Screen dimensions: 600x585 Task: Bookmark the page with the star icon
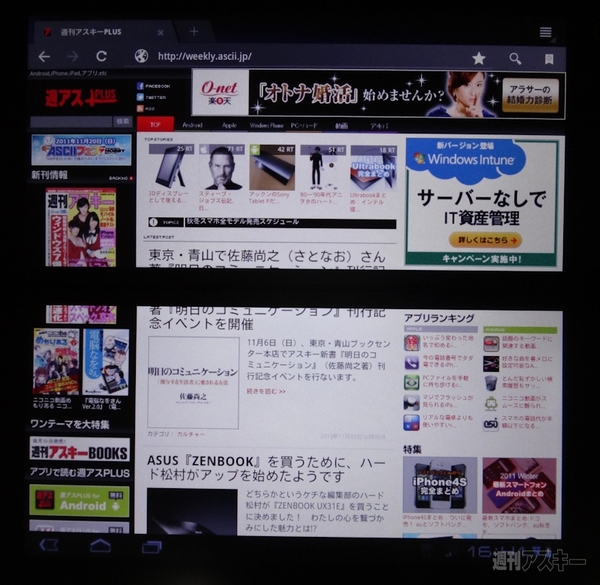479,59
